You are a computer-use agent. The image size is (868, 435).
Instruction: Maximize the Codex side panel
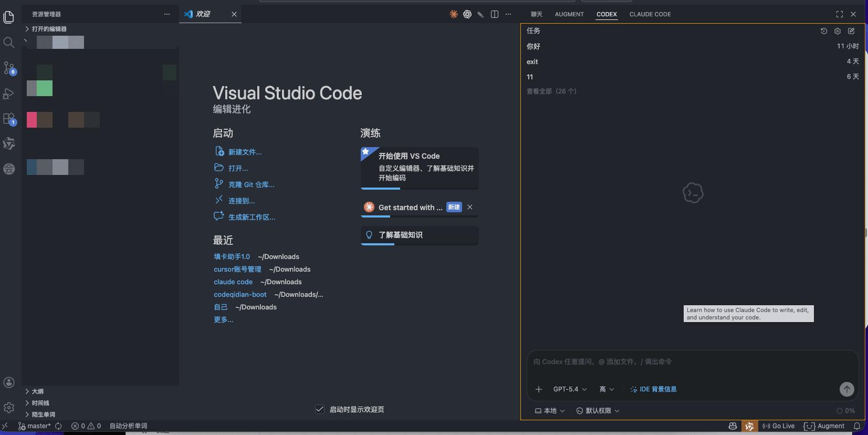(840, 14)
